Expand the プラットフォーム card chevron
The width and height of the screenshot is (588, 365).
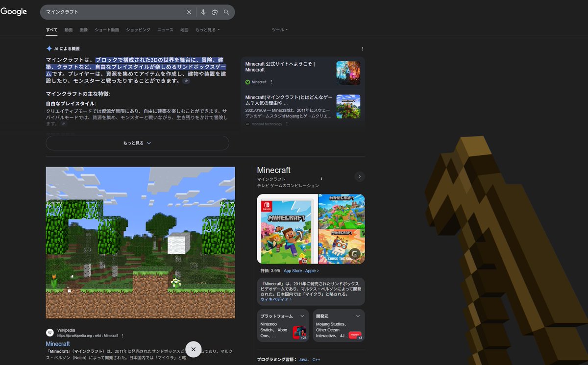pyautogui.click(x=302, y=316)
